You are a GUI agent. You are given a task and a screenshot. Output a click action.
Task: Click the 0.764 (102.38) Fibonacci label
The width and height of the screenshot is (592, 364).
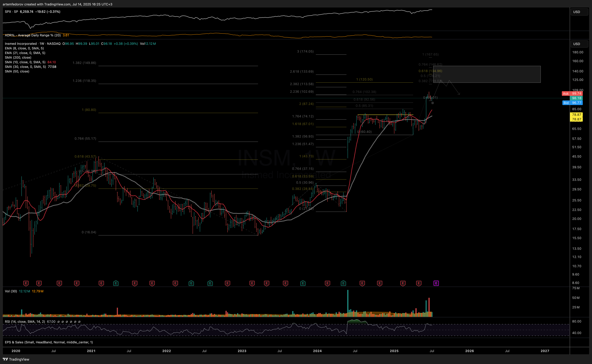364,92
